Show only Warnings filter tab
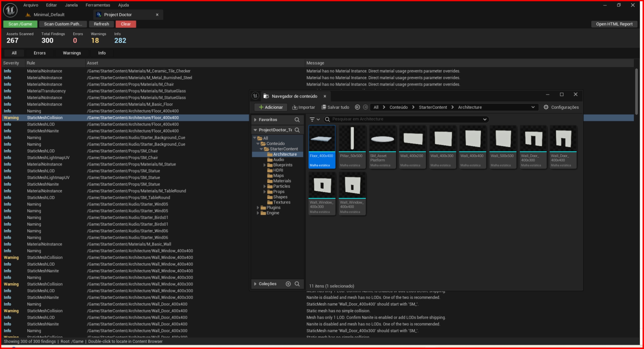644x349 pixels. click(x=72, y=53)
